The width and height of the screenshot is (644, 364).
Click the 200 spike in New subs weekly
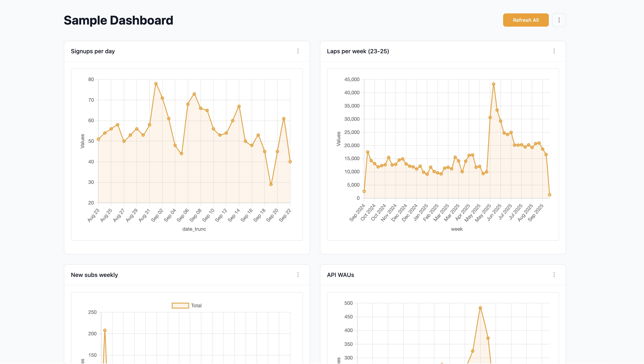(x=105, y=330)
